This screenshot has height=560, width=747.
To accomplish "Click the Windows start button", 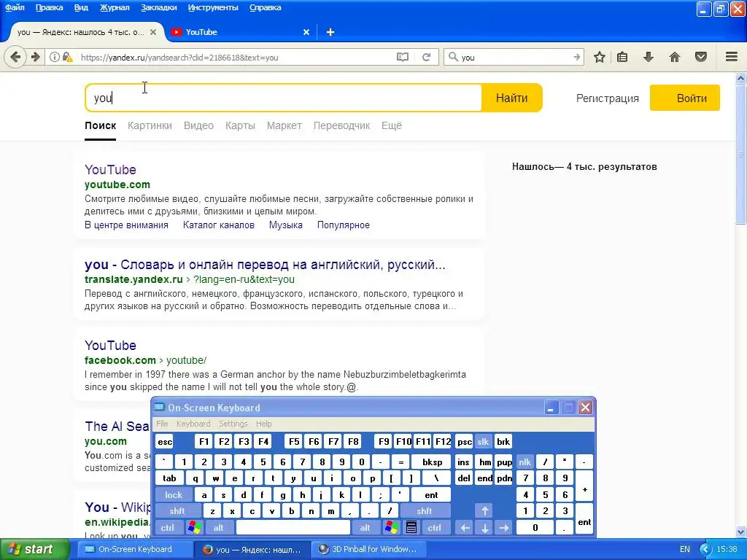I will pyautogui.click(x=34, y=549).
